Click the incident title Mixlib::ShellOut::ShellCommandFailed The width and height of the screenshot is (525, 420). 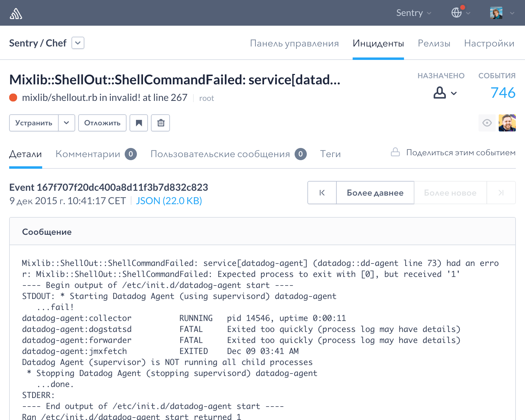click(x=175, y=80)
